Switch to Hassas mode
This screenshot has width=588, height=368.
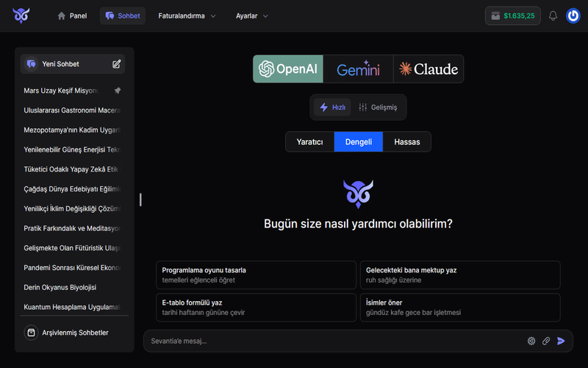click(x=406, y=142)
